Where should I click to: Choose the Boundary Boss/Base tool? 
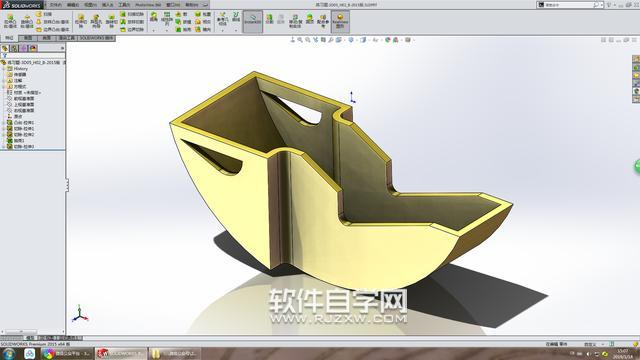click(x=53, y=29)
